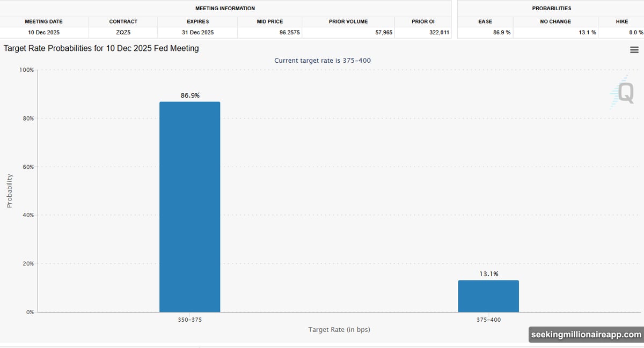Select the HIKE value 0.0 %

click(x=621, y=33)
